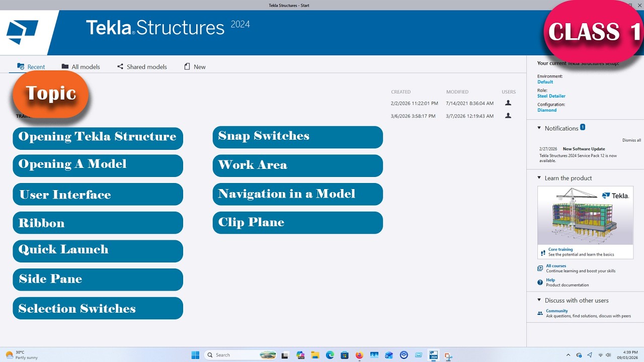Show hidden system tray icons
644x362 pixels.
pyautogui.click(x=569, y=355)
